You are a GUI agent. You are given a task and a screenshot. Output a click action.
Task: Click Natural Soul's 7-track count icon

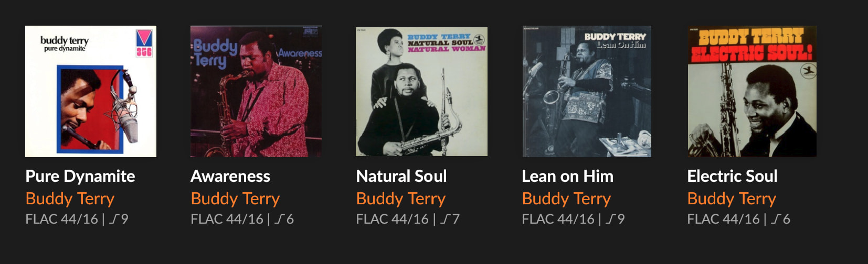click(x=446, y=219)
